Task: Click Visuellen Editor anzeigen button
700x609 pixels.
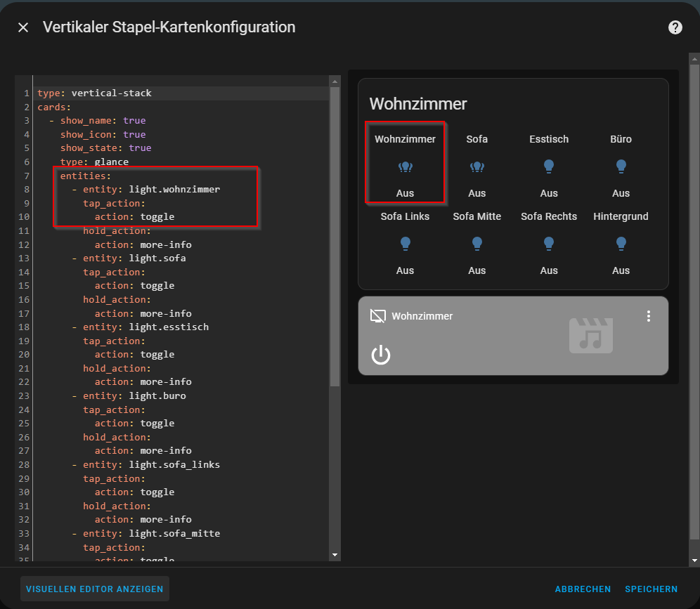Action: click(95, 589)
